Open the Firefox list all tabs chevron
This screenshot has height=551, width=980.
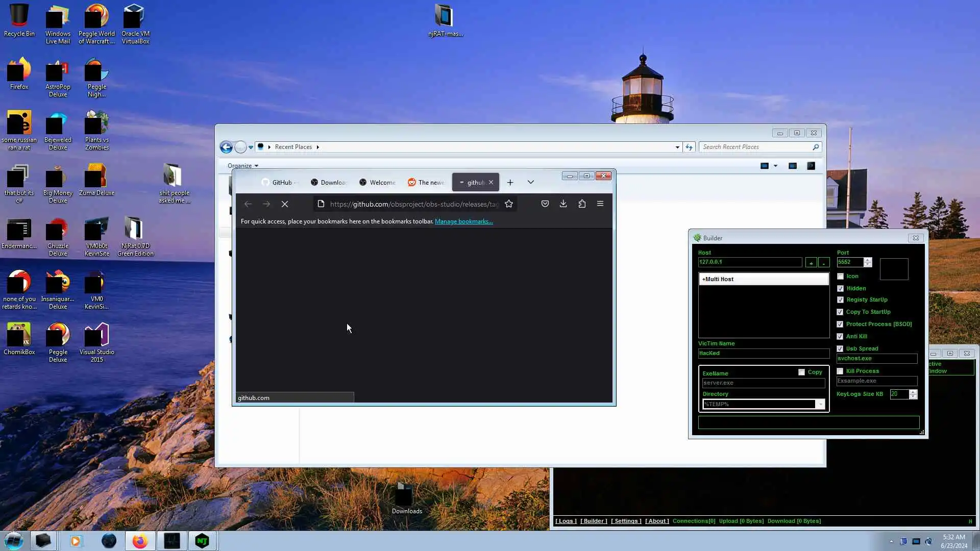[531, 183]
